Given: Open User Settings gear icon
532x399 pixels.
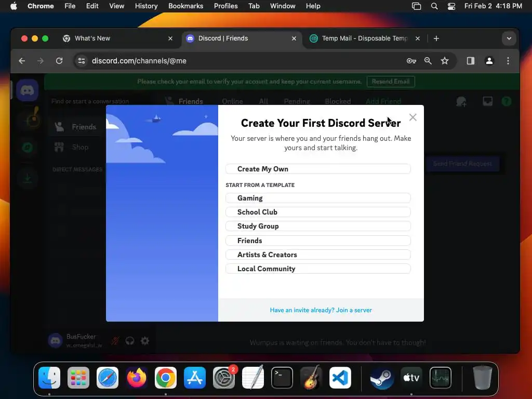Looking at the screenshot, I should coord(145,341).
